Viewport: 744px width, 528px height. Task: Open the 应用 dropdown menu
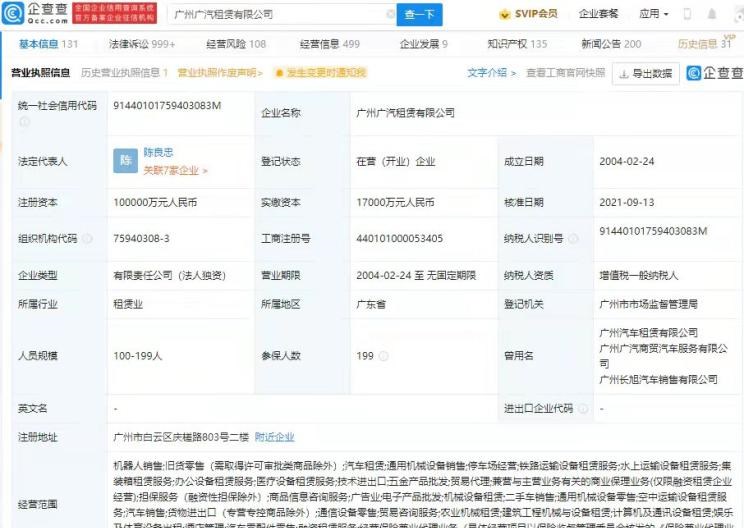coord(653,14)
